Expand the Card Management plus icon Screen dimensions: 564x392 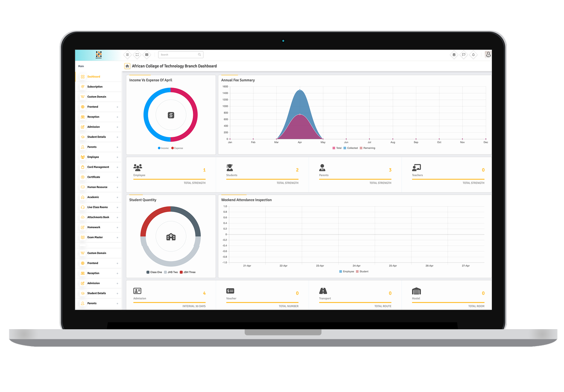117,167
